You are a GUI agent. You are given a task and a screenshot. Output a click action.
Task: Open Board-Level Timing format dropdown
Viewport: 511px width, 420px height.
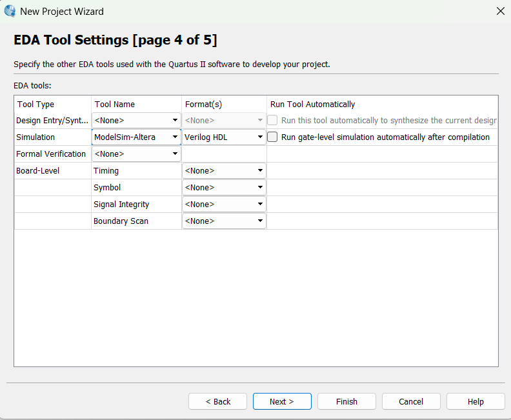click(x=224, y=171)
